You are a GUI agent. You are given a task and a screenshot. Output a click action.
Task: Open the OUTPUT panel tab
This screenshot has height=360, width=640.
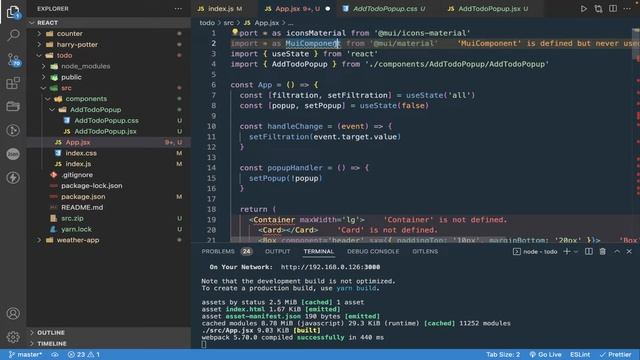pos(278,251)
